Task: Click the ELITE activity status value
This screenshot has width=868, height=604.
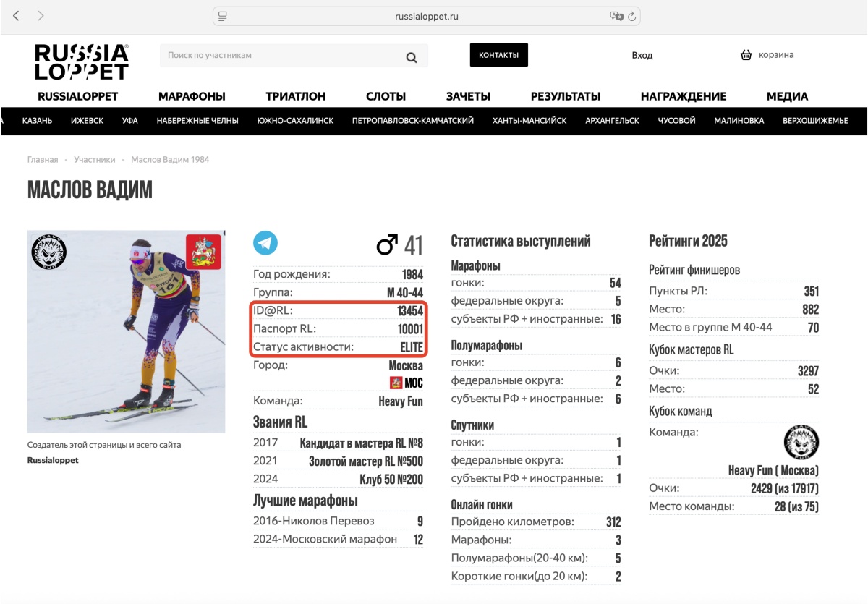Action: point(412,347)
